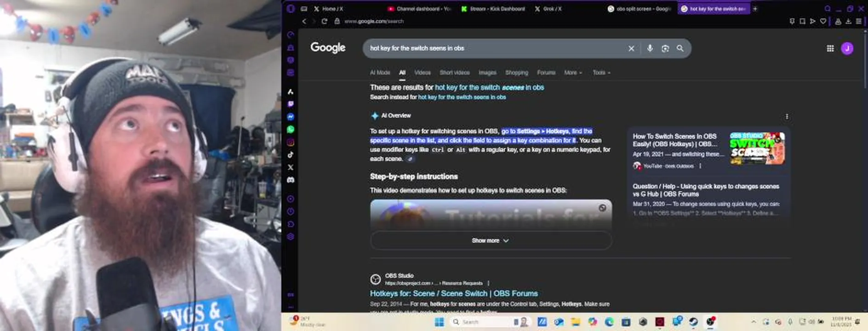Select the Shopping search filter
The height and width of the screenshot is (331, 868).
pos(516,73)
